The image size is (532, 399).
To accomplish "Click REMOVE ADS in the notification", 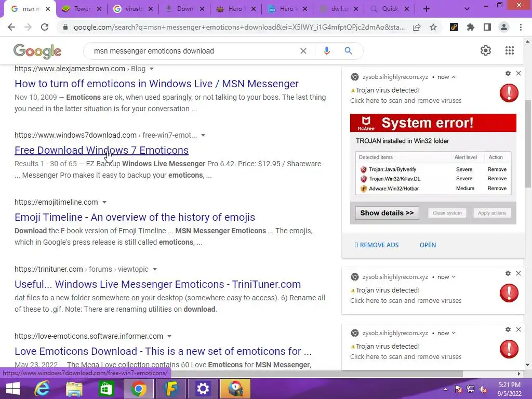I will tap(376, 245).
